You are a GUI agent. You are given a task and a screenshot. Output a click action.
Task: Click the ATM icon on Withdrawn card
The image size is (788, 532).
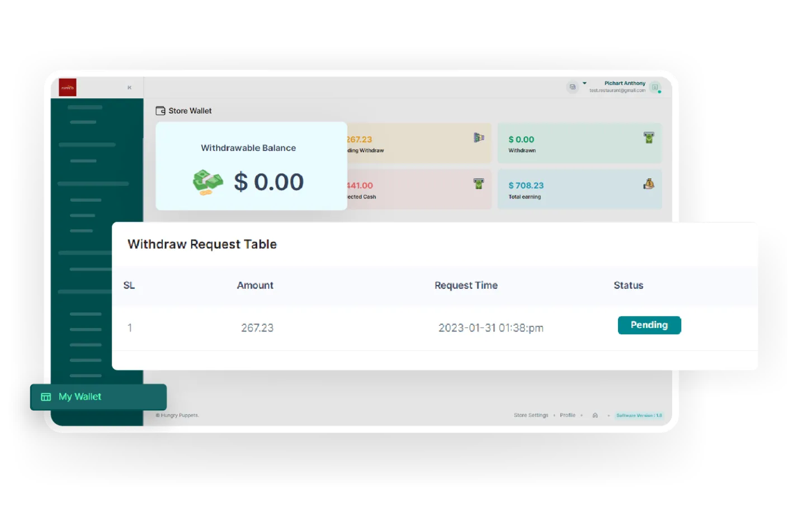coord(649,137)
